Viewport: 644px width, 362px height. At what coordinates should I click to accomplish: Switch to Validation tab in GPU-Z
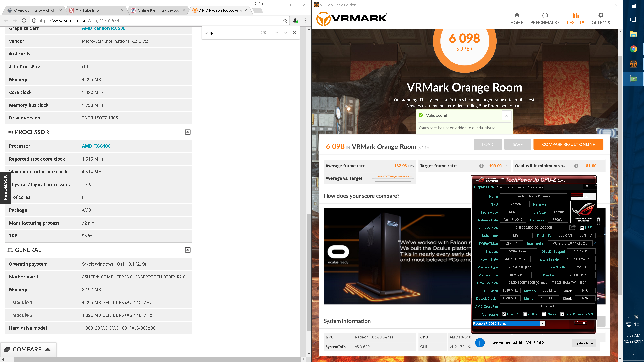535,187
